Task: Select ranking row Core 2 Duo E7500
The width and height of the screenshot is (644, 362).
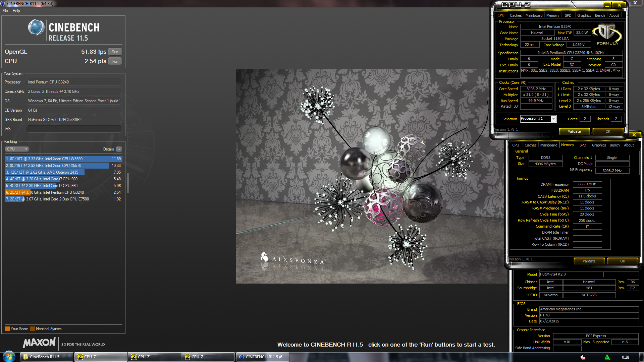Action: (63, 199)
